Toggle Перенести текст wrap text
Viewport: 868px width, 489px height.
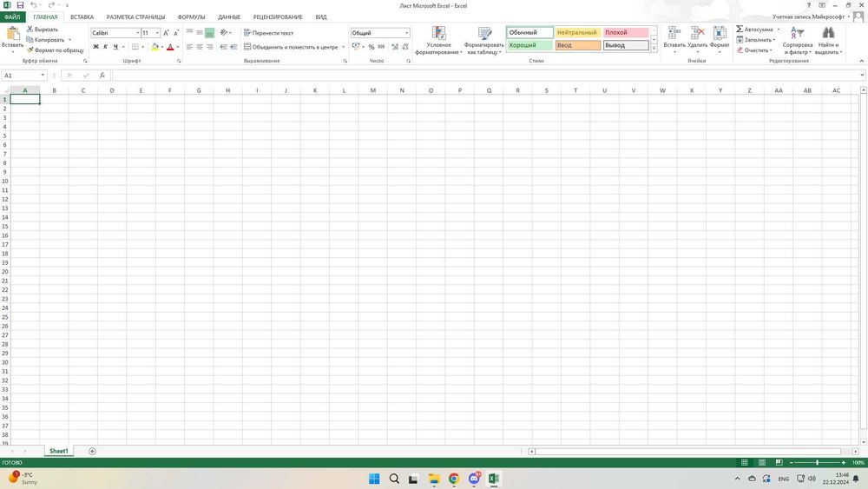268,33
